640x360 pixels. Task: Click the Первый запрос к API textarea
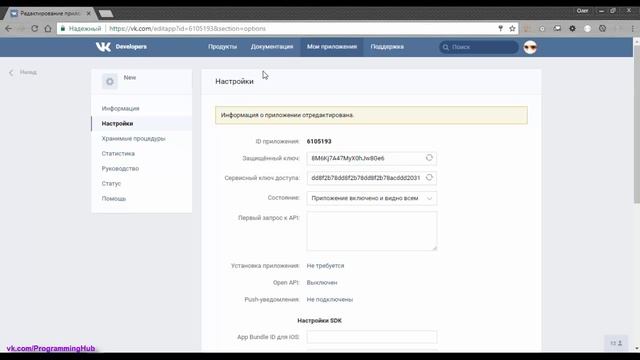[371, 231]
